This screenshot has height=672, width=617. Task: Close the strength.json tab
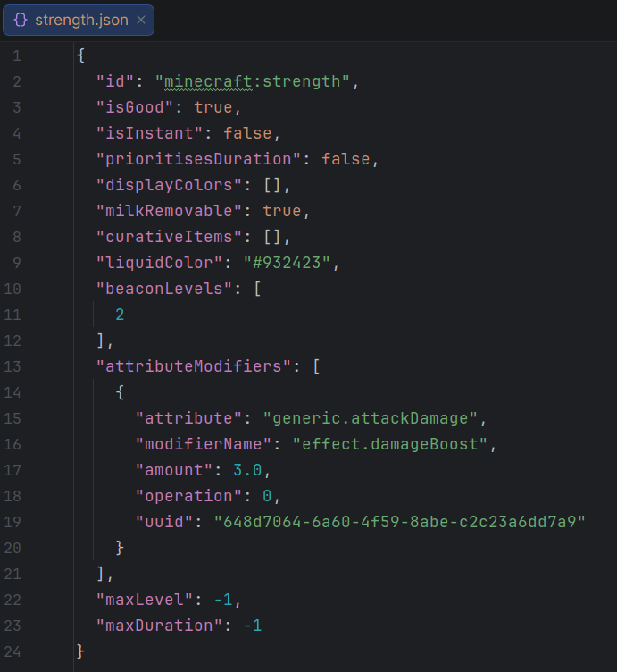coord(141,20)
